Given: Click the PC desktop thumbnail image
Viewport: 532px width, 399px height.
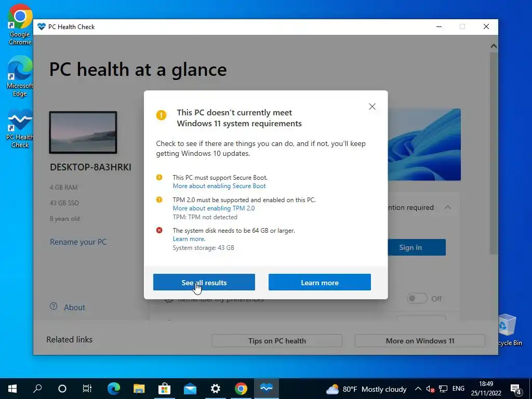Looking at the screenshot, I should [x=83, y=132].
